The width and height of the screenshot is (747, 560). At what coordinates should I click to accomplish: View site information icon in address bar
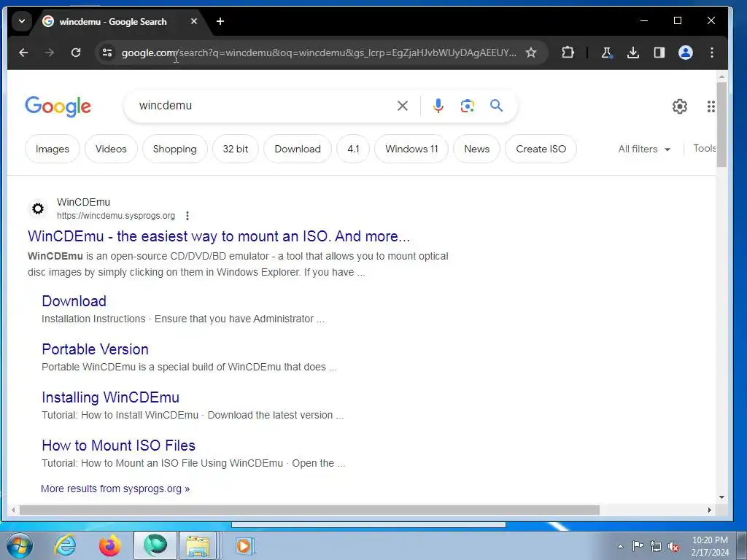(107, 52)
